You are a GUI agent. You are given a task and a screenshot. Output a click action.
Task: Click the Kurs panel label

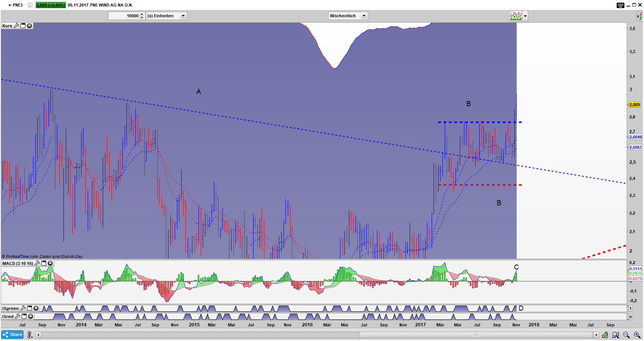pyautogui.click(x=7, y=26)
